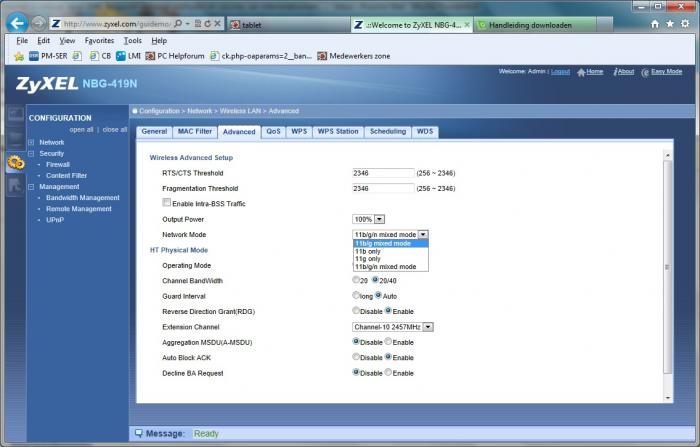The image size is (700, 447).
Task: Open the PC Helpforum bookmark
Action: [175, 56]
